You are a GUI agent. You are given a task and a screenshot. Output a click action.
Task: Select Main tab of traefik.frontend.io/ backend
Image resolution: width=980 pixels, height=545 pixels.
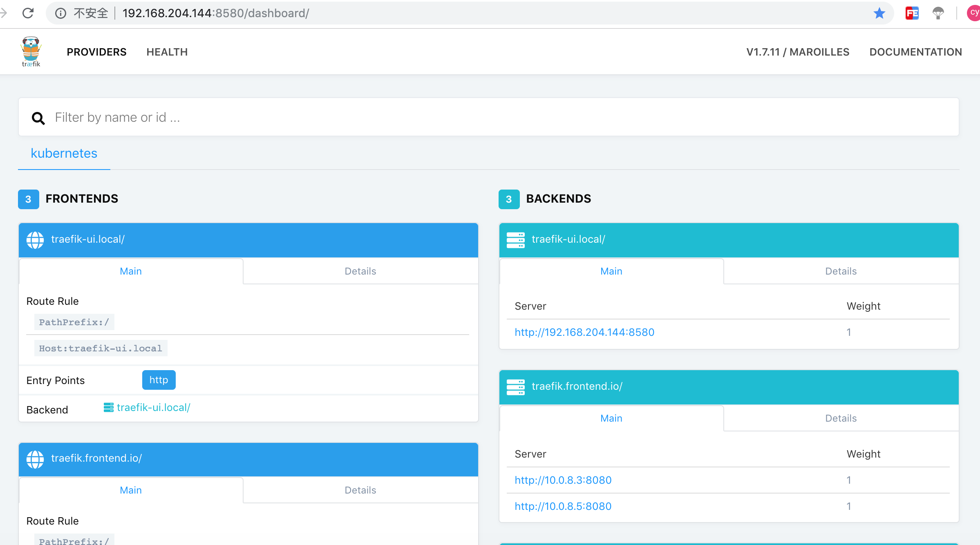(x=611, y=418)
